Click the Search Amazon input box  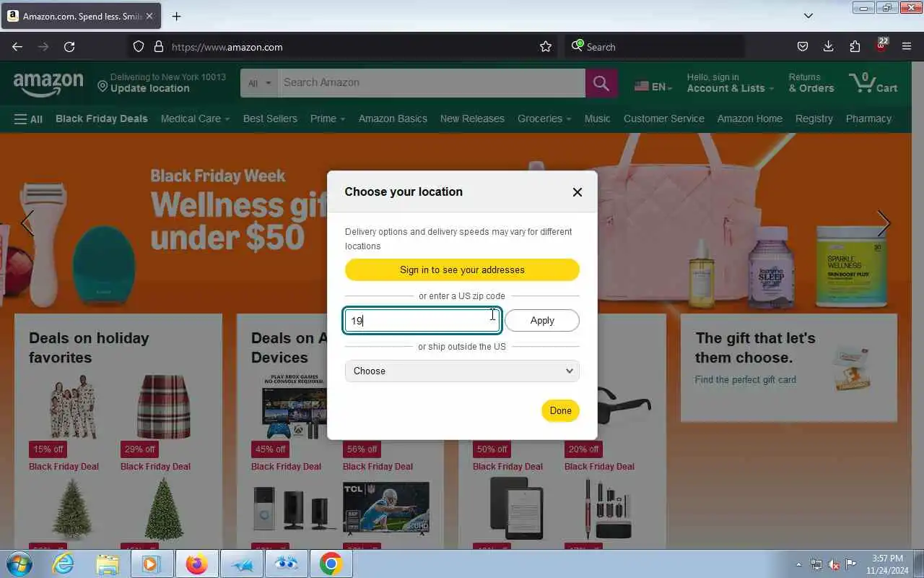tap(433, 83)
